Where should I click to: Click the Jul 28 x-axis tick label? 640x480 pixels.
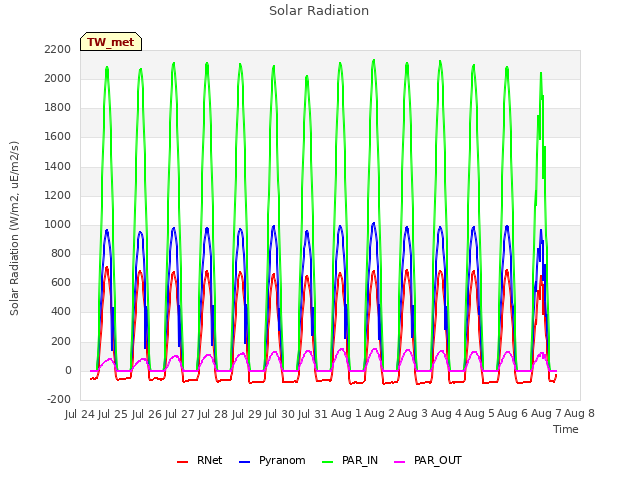pyautogui.click(x=213, y=414)
